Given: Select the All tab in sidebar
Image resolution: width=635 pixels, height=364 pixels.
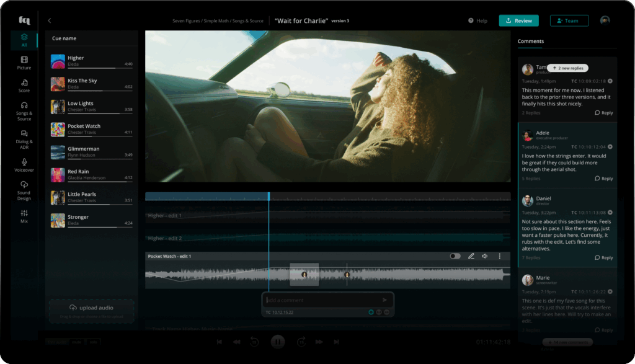Looking at the screenshot, I should pyautogui.click(x=24, y=41).
